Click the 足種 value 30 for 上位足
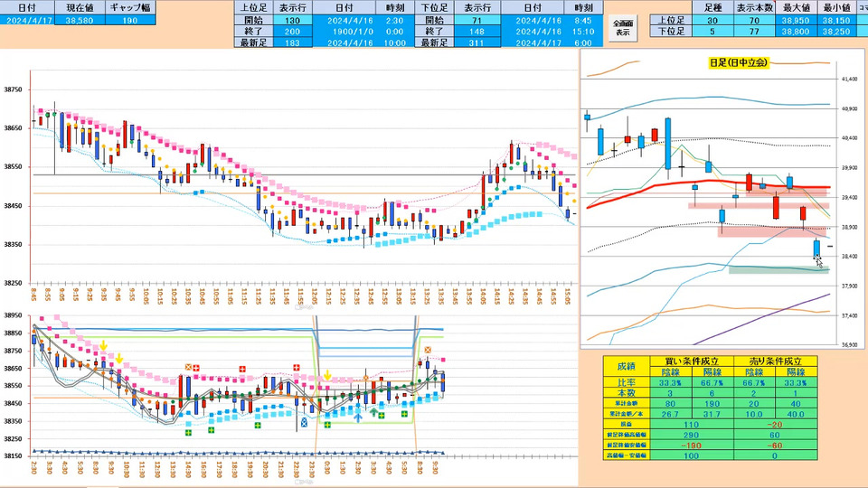The width and height of the screenshot is (868, 488). point(712,21)
